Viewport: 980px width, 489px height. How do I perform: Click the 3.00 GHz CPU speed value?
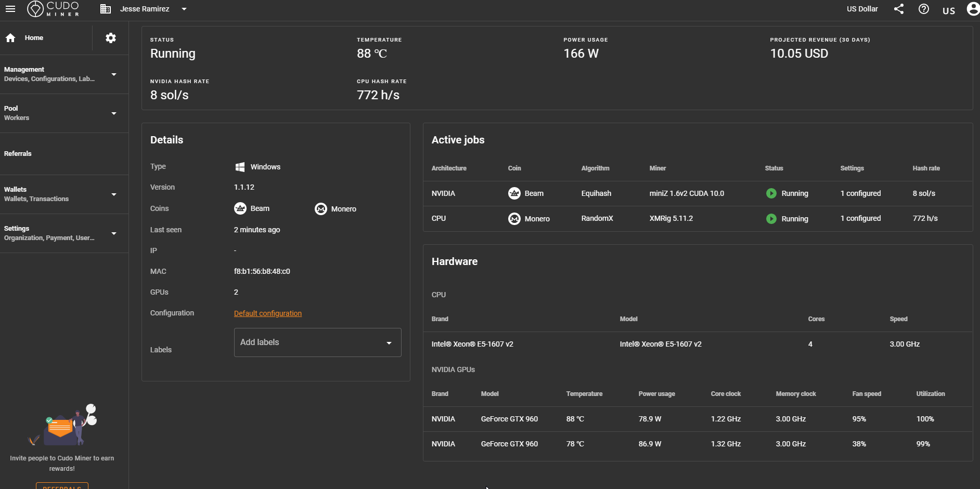click(x=905, y=344)
